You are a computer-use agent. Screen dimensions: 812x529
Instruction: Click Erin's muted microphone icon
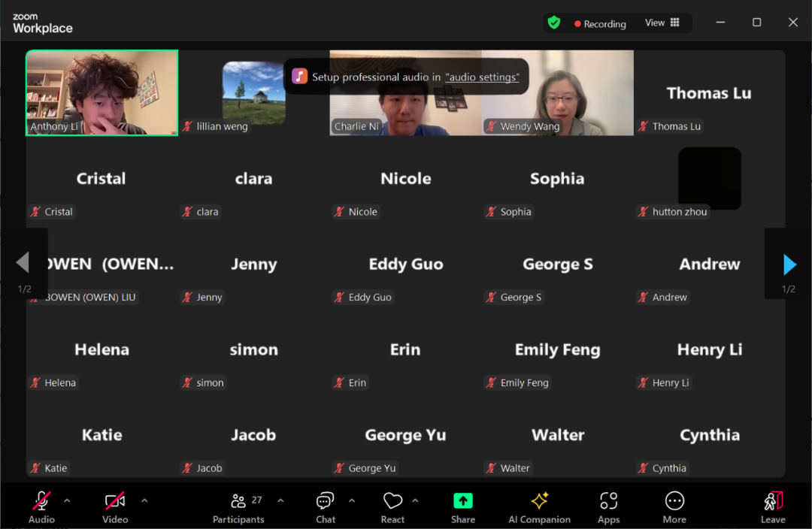click(339, 382)
